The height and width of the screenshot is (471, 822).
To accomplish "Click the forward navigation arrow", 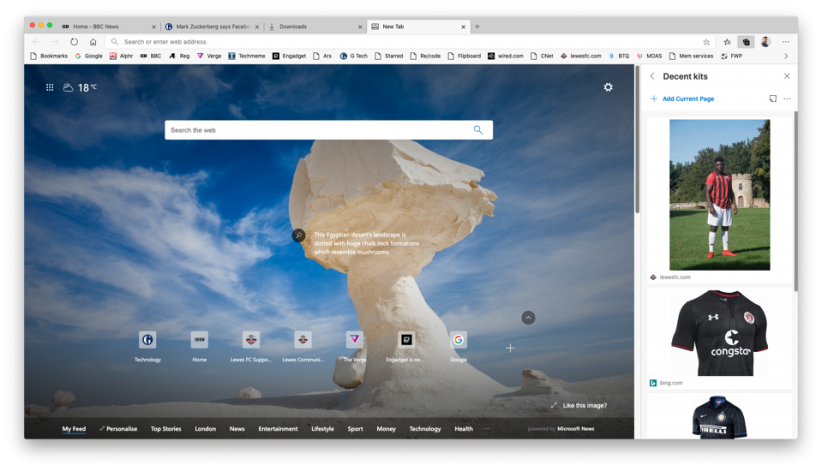I will click(55, 42).
